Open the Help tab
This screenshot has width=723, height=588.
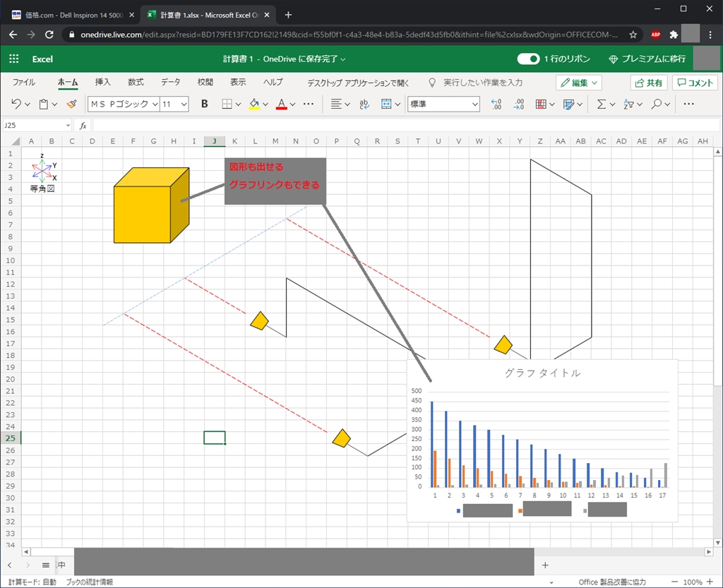pos(273,82)
